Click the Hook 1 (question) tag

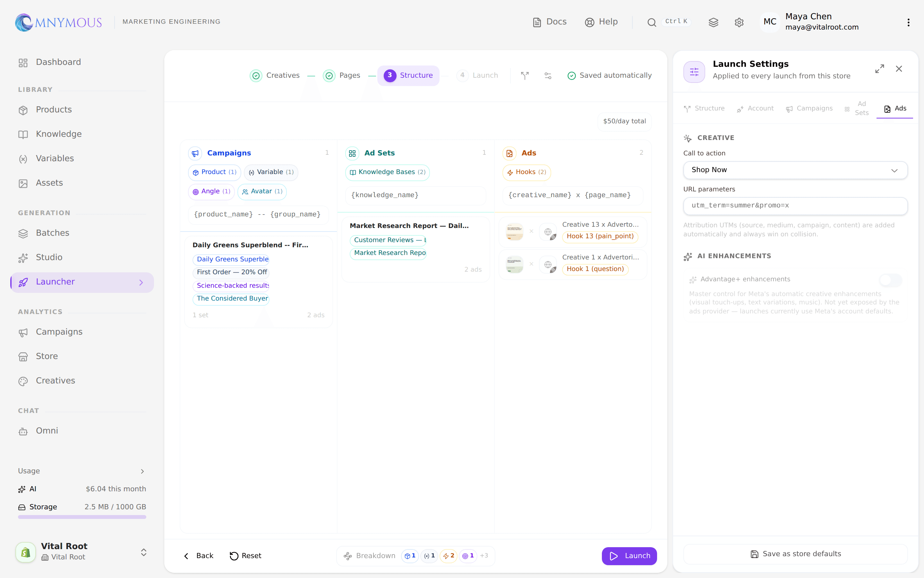(x=595, y=269)
